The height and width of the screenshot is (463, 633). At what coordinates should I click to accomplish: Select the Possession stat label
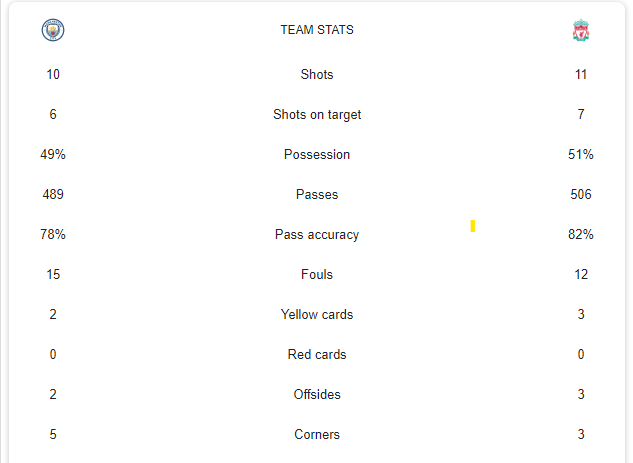click(317, 154)
